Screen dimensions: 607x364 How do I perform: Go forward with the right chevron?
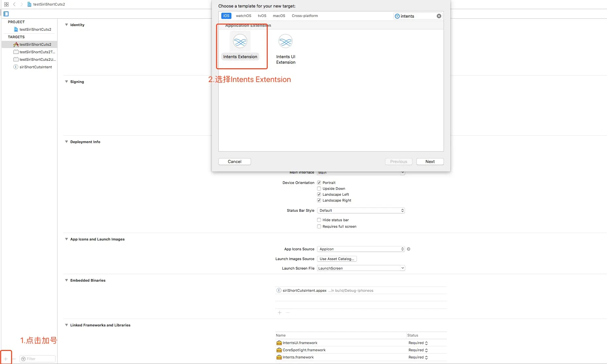tap(22, 4)
